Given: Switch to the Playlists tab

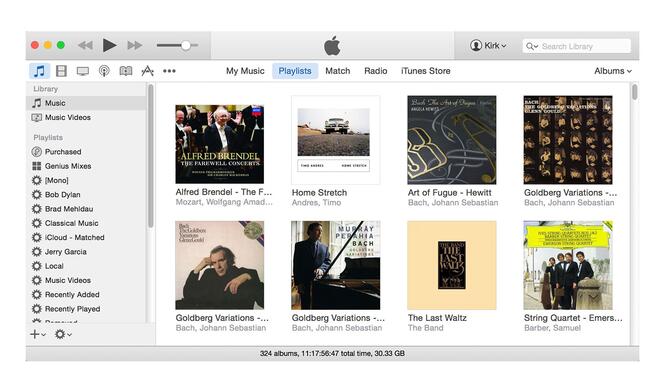Looking at the screenshot, I should tap(295, 71).
